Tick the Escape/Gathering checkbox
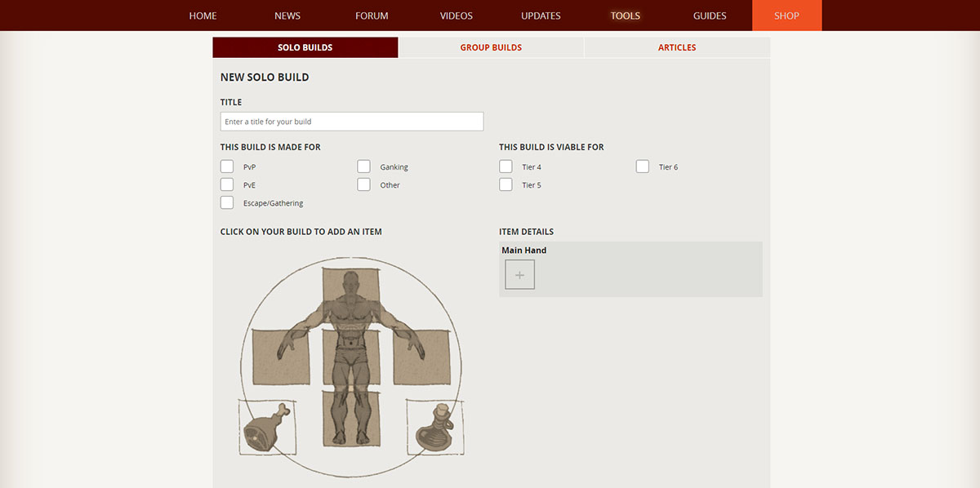The height and width of the screenshot is (488, 980). 227,202
